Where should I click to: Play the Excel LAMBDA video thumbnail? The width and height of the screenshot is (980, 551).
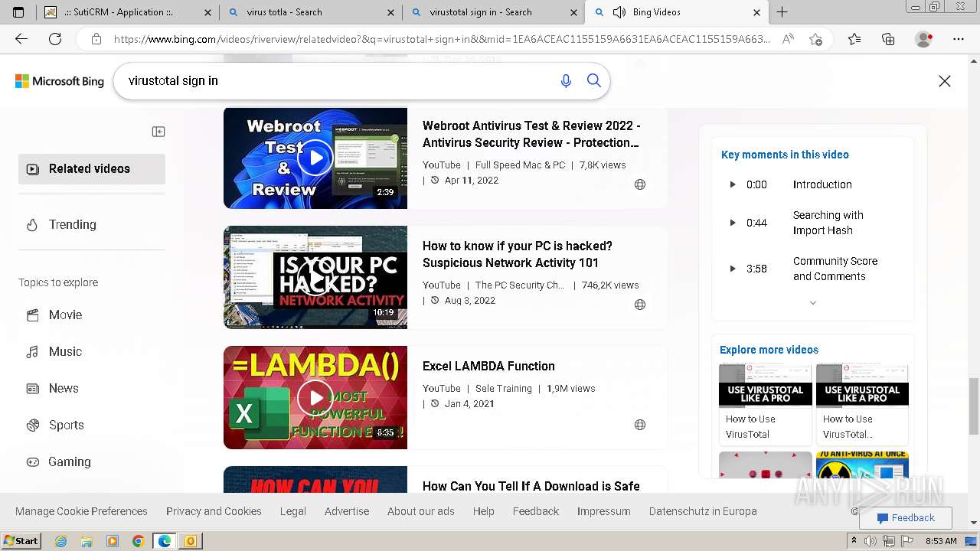(x=315, y=397)
